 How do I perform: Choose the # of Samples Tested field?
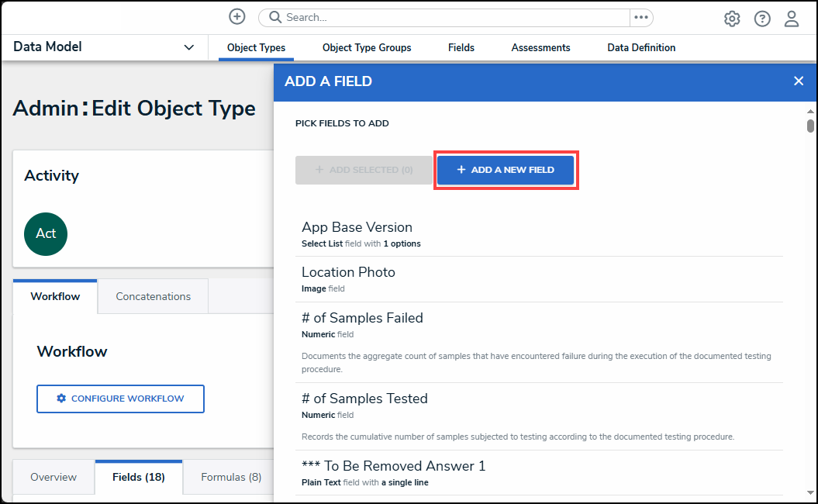click(364, 399)
